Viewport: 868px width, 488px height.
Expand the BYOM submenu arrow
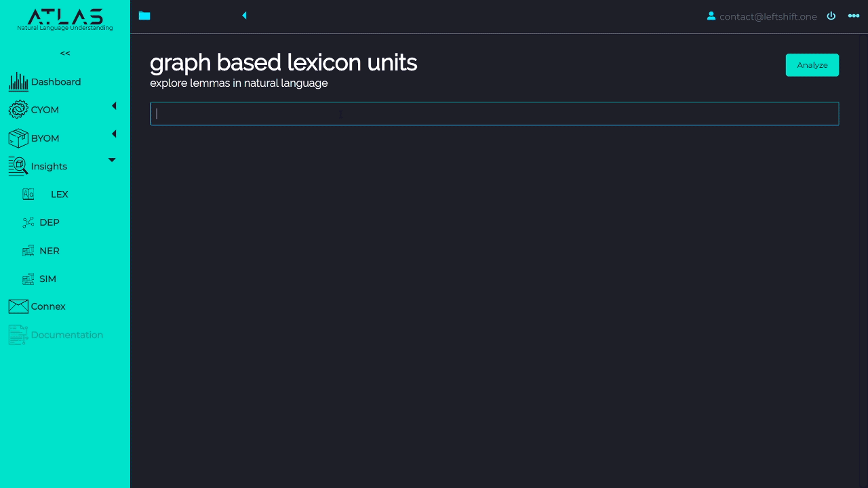(x=114, y=134)
